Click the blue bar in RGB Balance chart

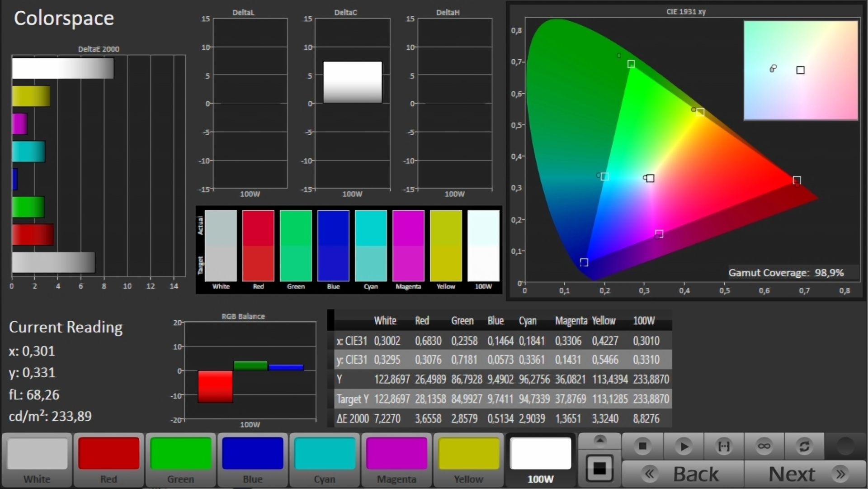pyautogui.click(x=286, y=367)
